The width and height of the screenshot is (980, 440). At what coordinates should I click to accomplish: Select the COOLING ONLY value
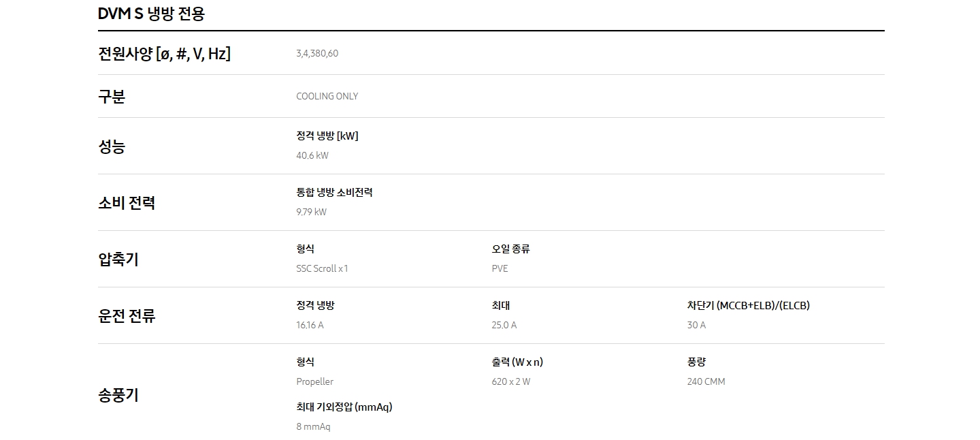327,96
